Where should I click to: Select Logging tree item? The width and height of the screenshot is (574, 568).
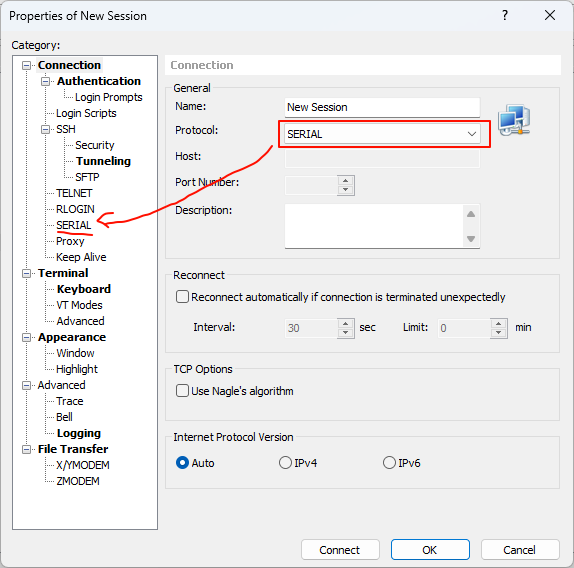pyautogui.click(x=79, y=433)
